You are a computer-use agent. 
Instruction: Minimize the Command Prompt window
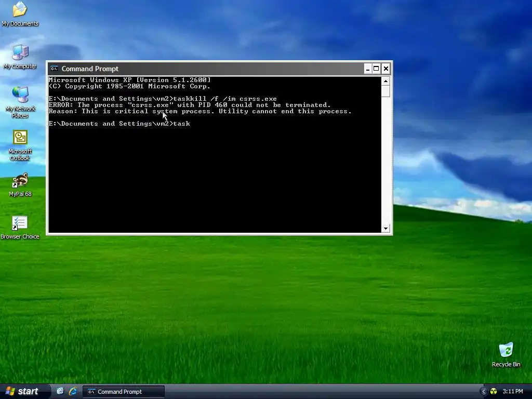[x=367, y=69]
